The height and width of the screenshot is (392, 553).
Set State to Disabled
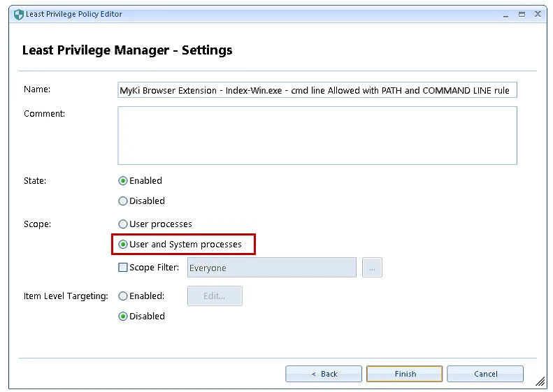point(123,201)
